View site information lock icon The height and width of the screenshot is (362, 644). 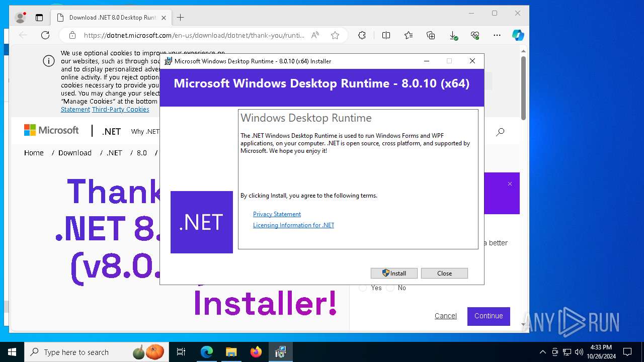click(x=72, y=35)
